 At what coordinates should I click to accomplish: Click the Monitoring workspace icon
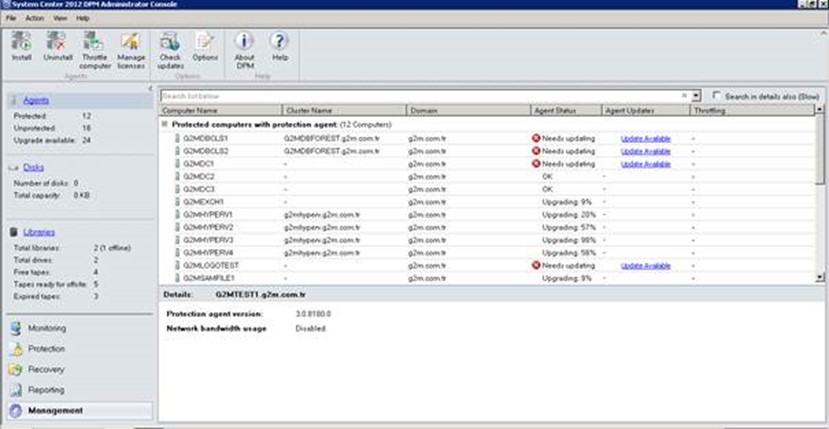click(16, 328)
